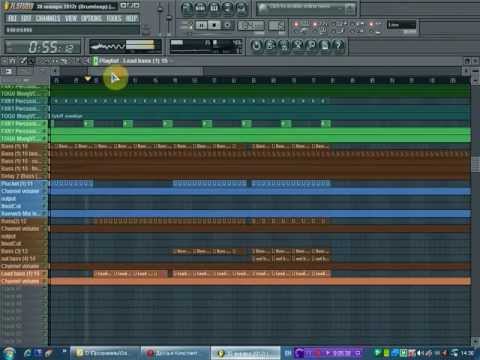
Task: Select the Kenneth Mix track label
Action: tap(23, 214)
